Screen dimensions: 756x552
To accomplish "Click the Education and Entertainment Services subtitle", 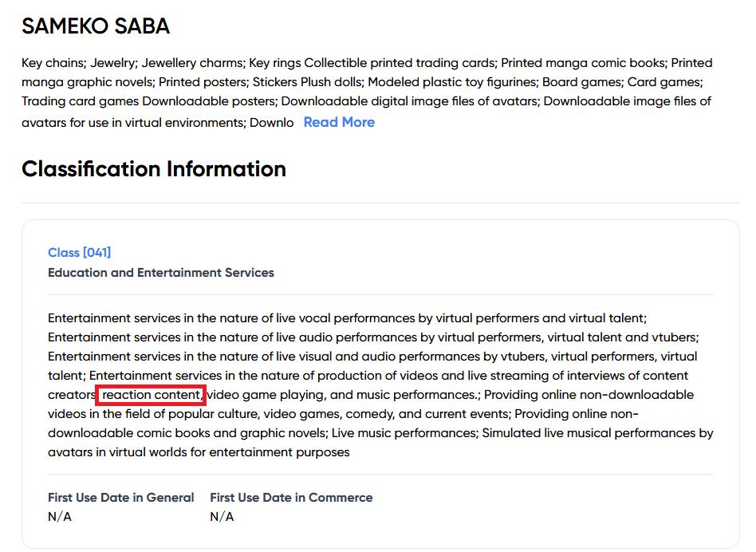I will click(160, 273).
